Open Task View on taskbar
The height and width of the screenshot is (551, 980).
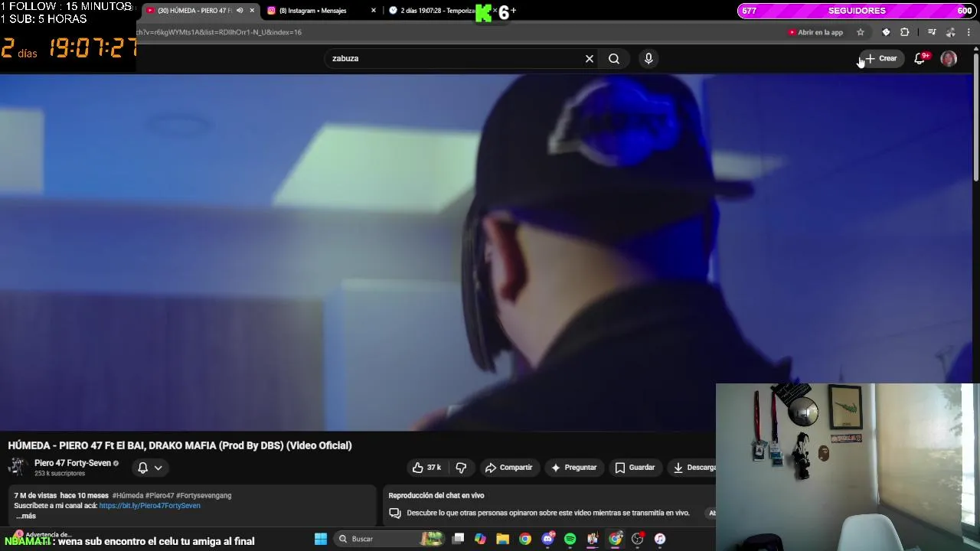[458, 539]
